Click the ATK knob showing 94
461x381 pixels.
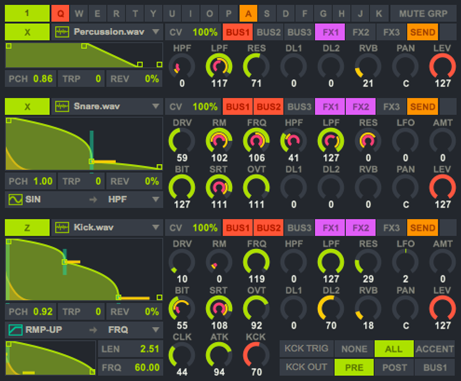pyautogui.click(x=219, y=355)
